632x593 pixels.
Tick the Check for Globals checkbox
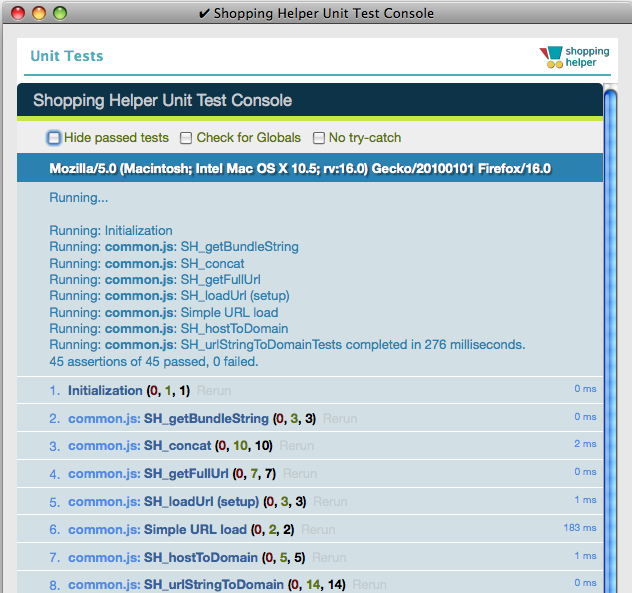(186, 138)
